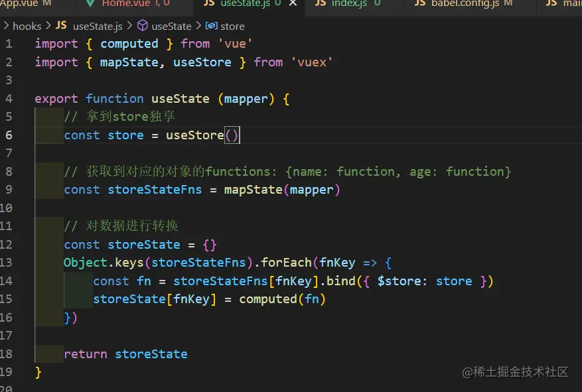Click the JS icon on babel.config.js tab
Screen dimensions: 582x392
(x=420, y=3)
